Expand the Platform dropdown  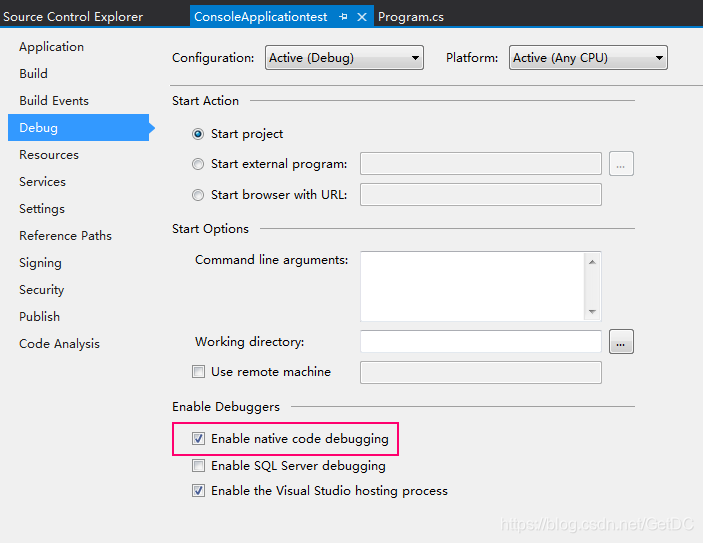(588, 57)
